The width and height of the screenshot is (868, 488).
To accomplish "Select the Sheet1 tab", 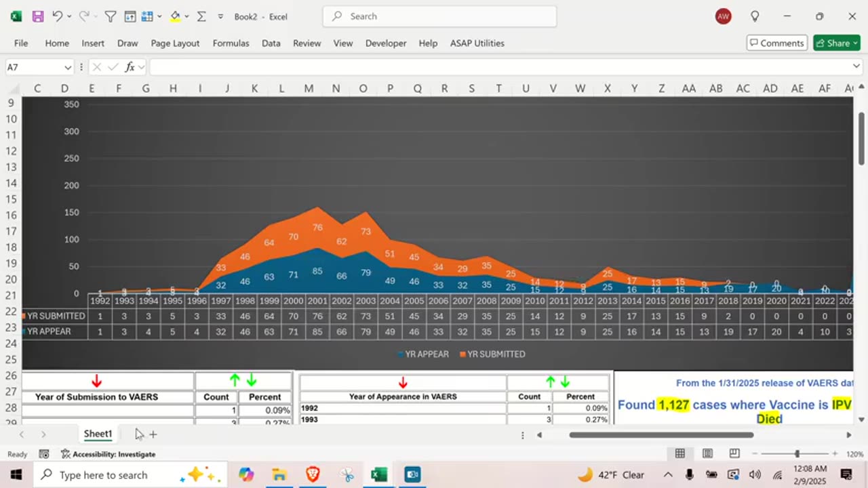I will click(98, 434).
